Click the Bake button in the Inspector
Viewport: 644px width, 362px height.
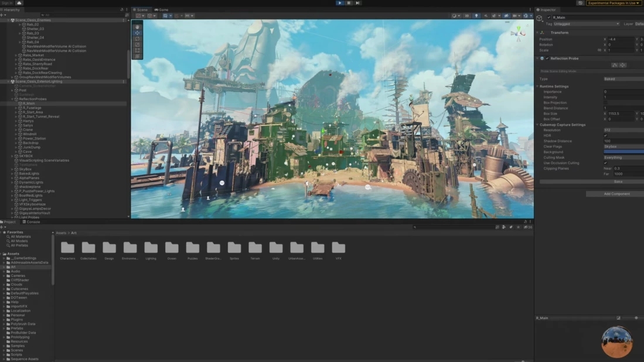click(x=618, y=182)
